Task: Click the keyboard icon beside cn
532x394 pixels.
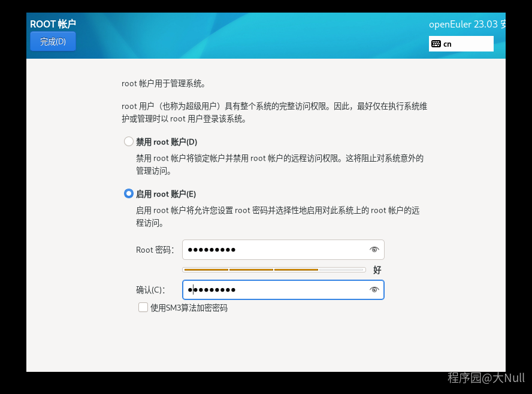Action: coord(436,44)
